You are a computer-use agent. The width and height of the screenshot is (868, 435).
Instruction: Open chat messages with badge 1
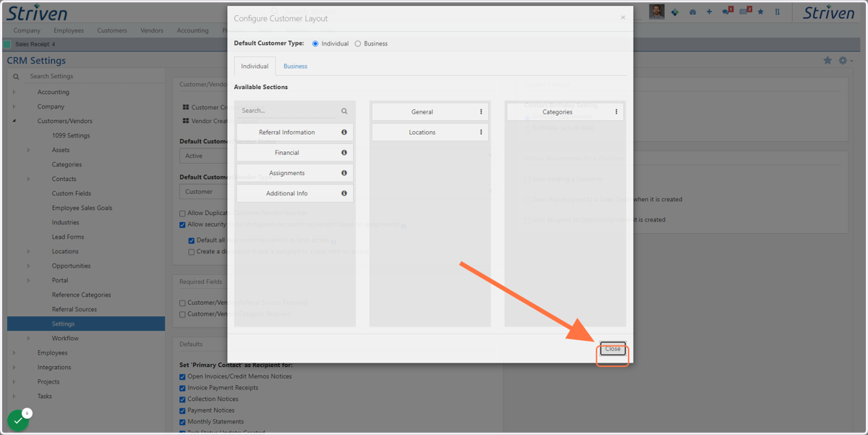(727, 11)
